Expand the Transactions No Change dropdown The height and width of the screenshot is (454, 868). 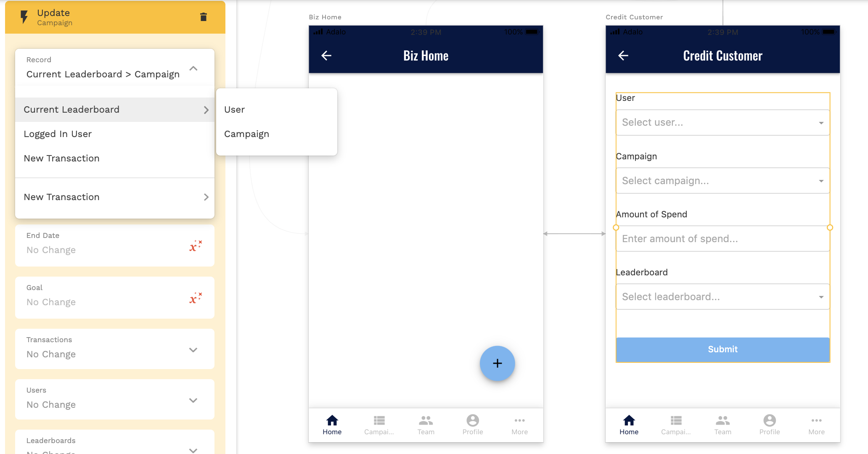coord(193,350)
